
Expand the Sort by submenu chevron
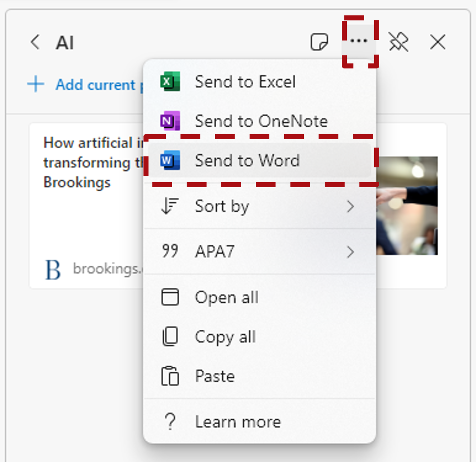pos(350,206)
